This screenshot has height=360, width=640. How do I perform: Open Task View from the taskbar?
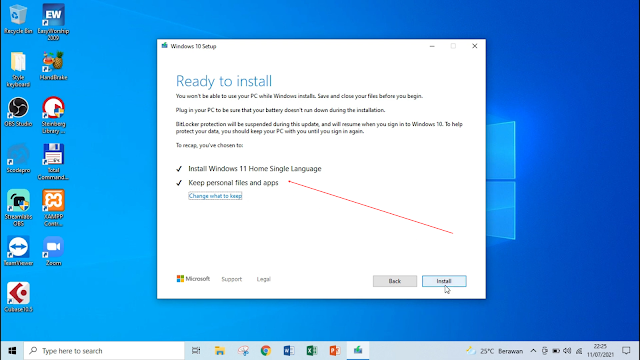196,351
